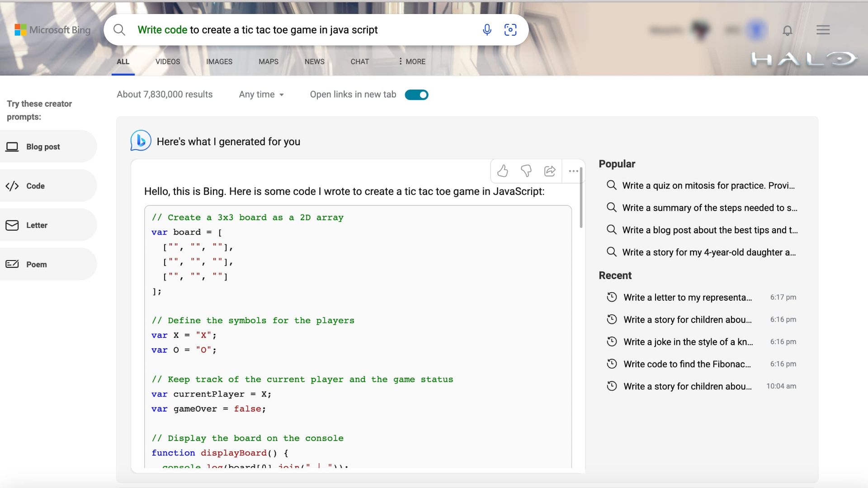Open recent Fibonacci code query
Image resolution: width=868 pixels, height=488 pixels.
687,364
